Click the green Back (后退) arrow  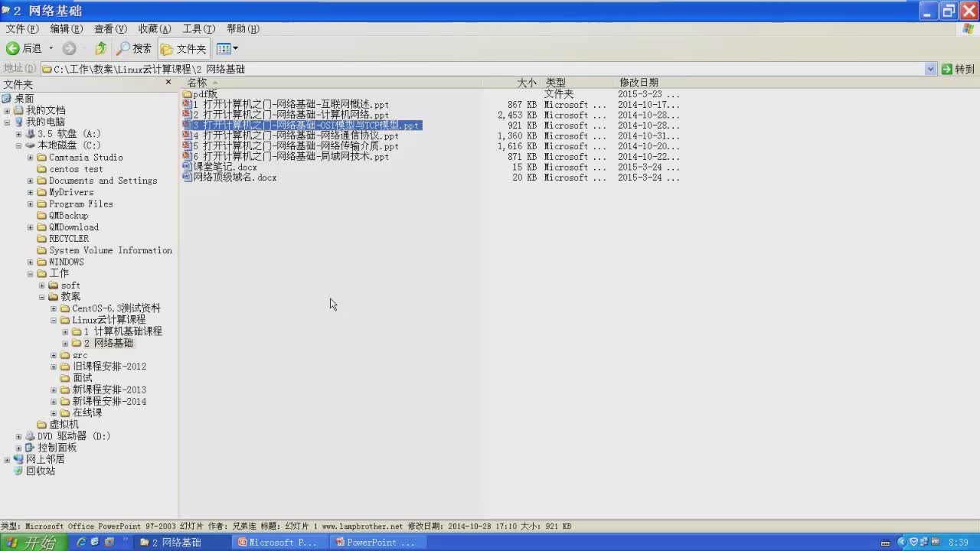point(13,48)
